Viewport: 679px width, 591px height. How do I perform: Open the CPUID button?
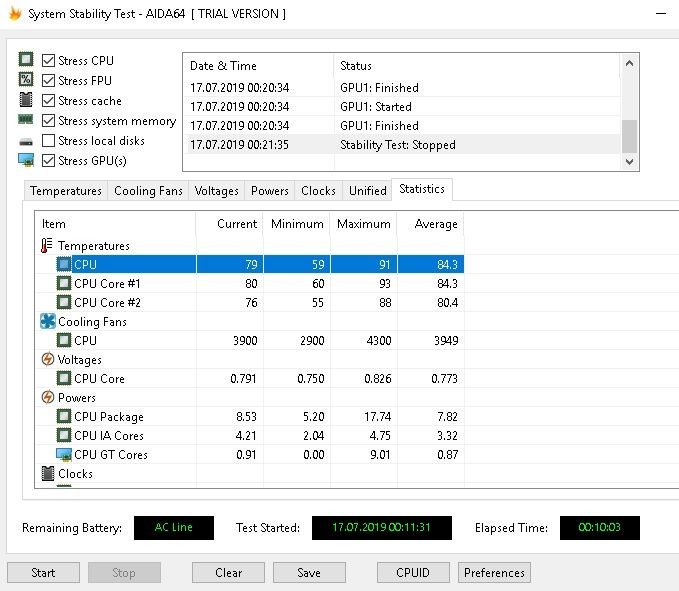tap(413, 573)
